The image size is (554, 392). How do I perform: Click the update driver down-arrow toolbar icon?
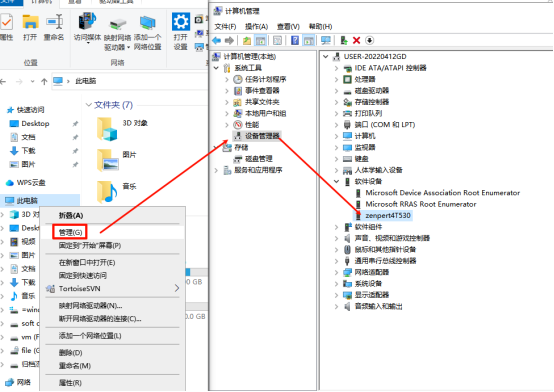(369, 40)
